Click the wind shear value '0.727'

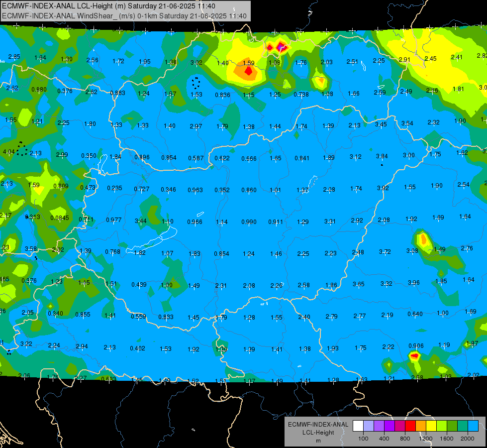pyautogui.click(x=142, y=189)
